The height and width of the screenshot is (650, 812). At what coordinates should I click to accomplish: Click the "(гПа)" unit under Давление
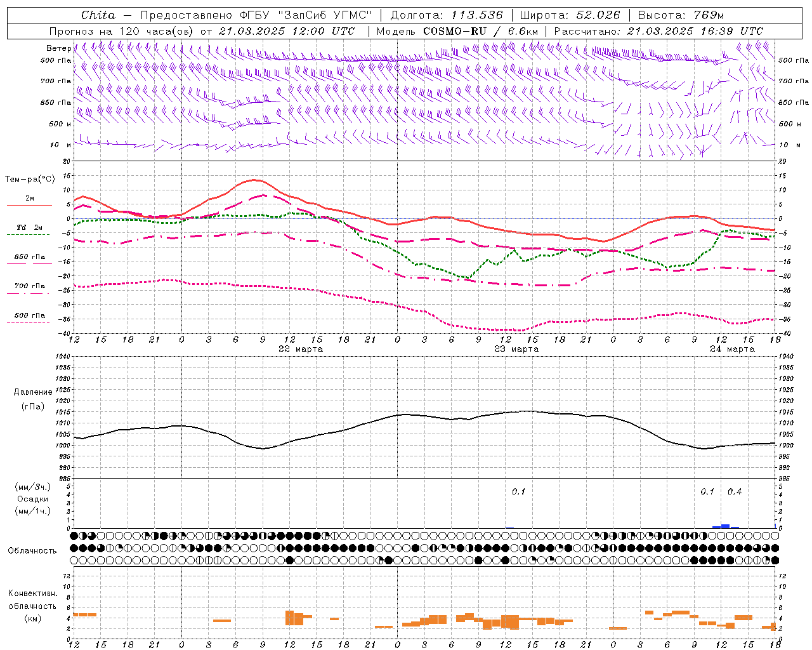click(x=33, y=406)
